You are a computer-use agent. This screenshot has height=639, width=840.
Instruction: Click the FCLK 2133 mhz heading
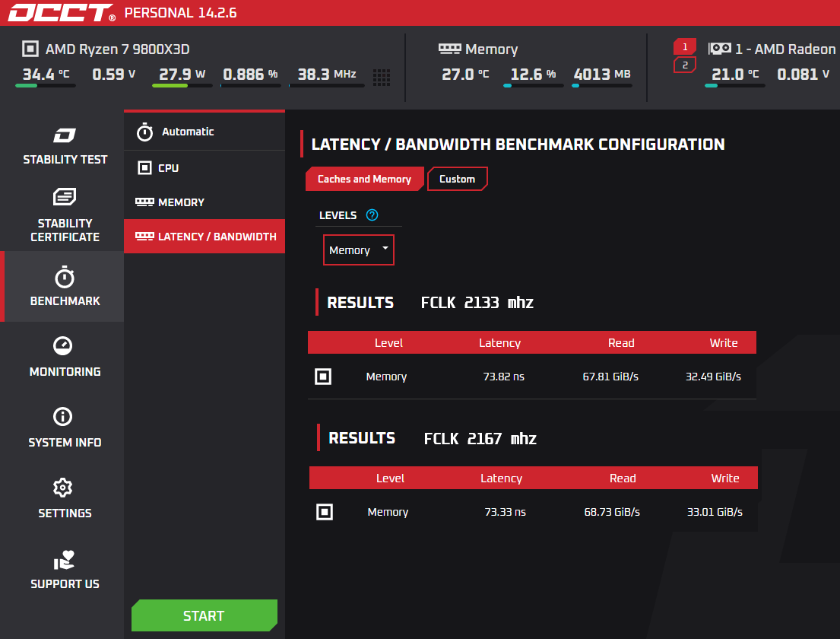477,302
